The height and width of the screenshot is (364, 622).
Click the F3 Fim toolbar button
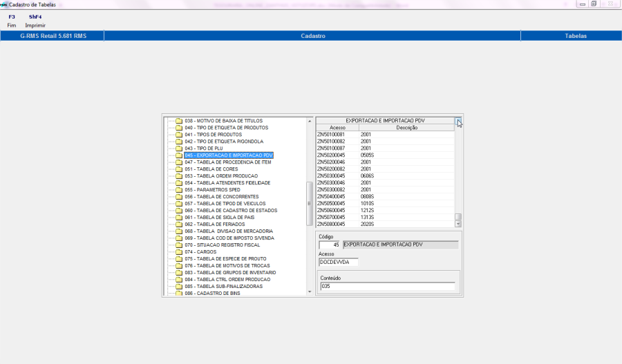(12, 21)
